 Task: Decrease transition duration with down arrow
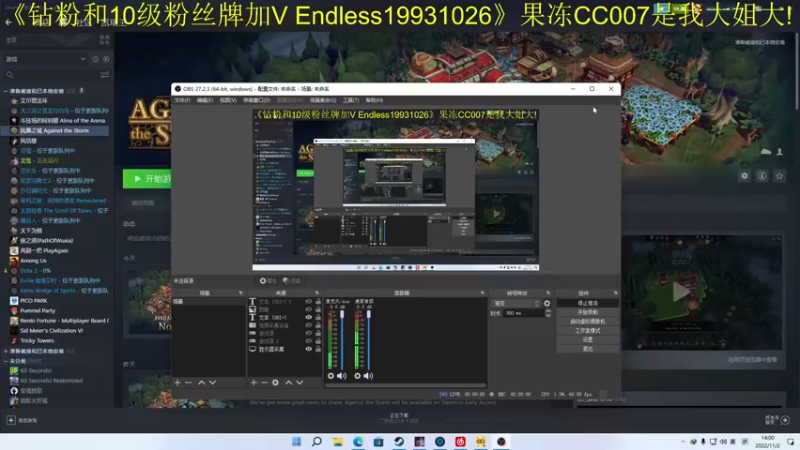coord(548,315)
